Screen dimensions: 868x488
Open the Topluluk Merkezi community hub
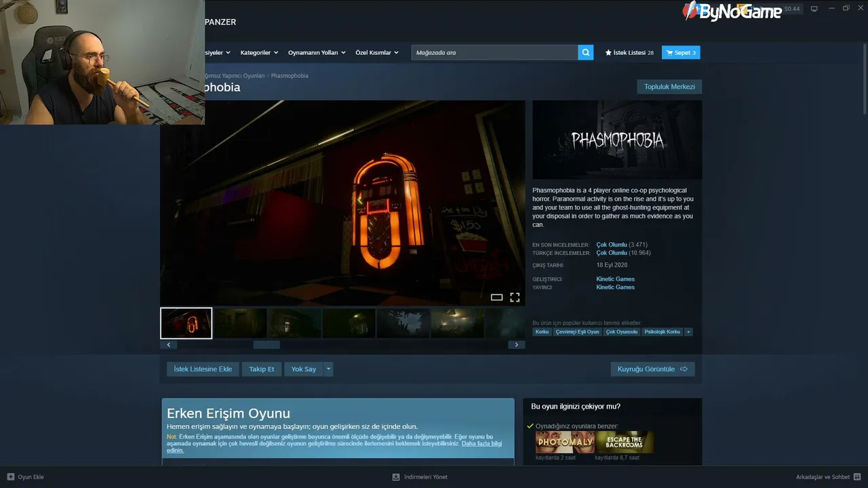(669, 87)
